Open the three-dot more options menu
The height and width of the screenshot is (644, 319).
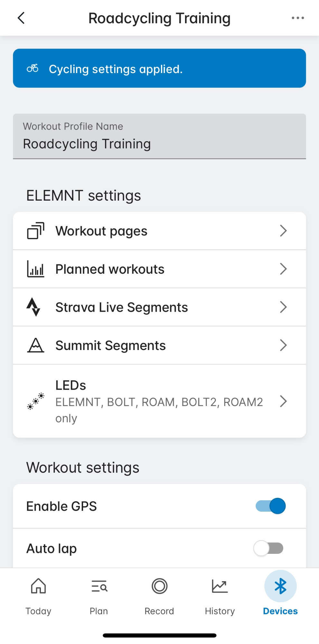pyautogui.click(x=298, y=18)
